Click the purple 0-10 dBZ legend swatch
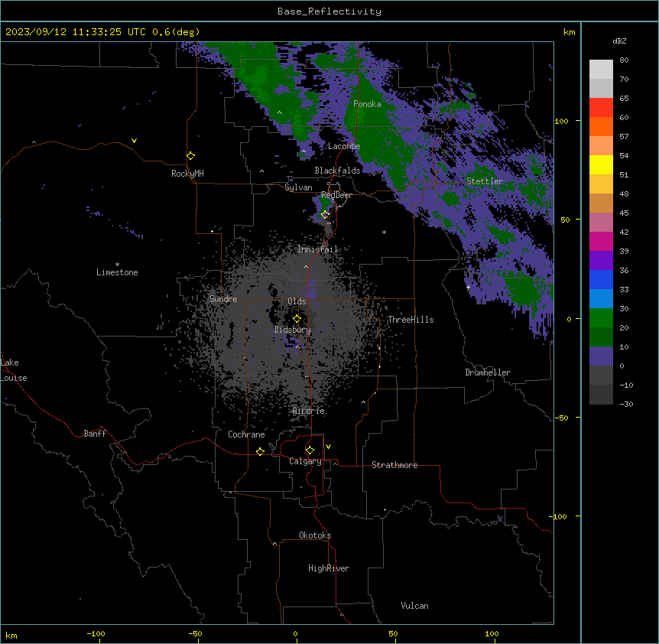The width and height of the screenshot is (659, 644). pyautogui.click(x=601, y=356)
